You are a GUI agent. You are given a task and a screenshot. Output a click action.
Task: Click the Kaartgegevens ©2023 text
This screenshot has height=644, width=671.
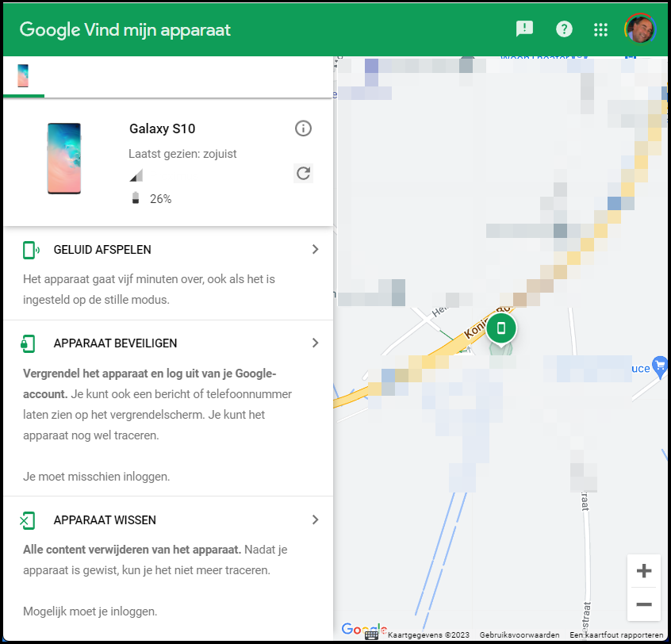[428, 635]
